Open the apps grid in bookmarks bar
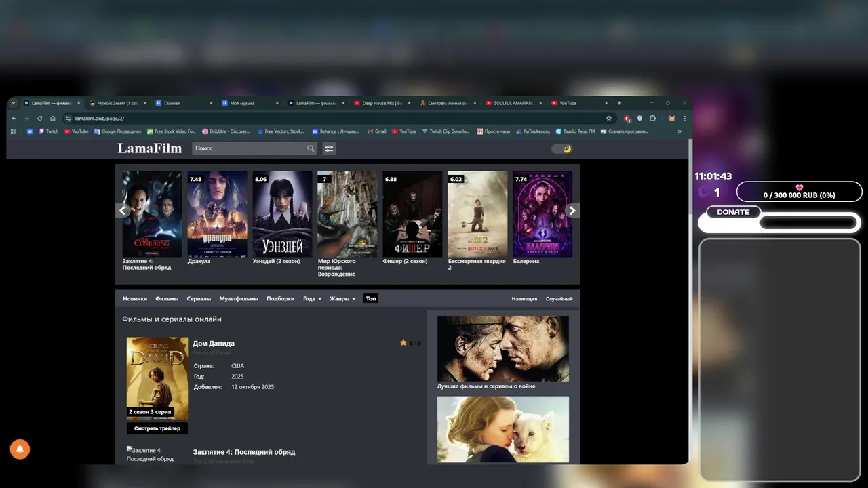This screenshot has height=488, width=868. click(14, 131)
